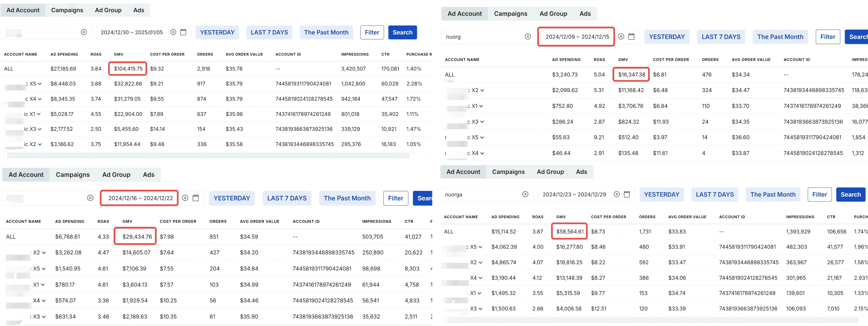The width and height of the screenshot is (868, 326).
Task: Expand the X2 account row with $3,262.08 spending
Action: [44, 252]
